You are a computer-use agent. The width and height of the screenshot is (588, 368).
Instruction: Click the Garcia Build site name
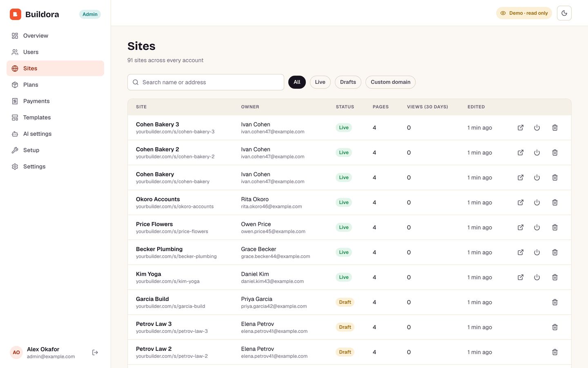click(152, 299)
